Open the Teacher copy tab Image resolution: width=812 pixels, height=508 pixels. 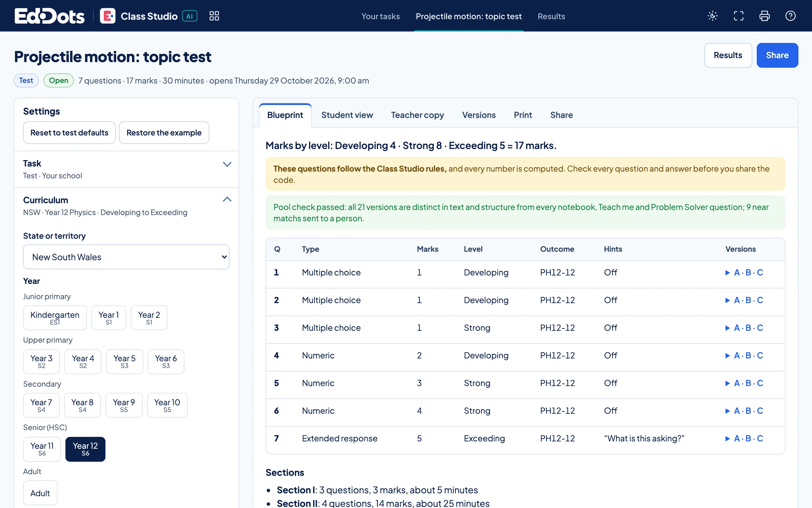417,115
